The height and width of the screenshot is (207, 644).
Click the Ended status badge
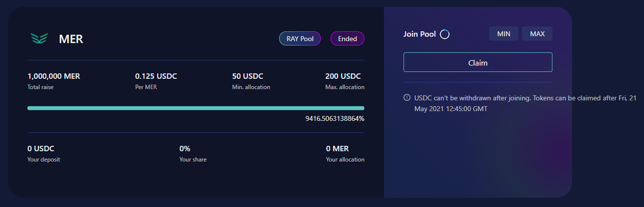pyautogui.click(x=347, y=39)
